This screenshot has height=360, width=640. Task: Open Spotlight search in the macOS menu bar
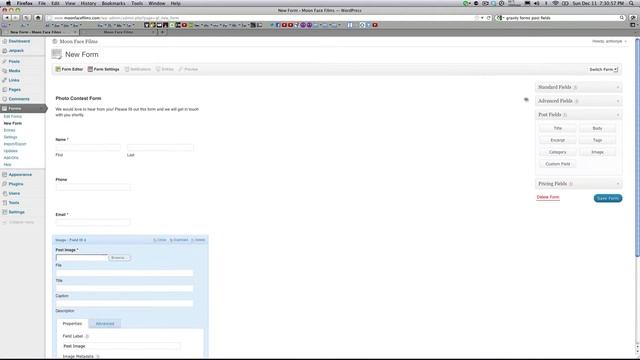631,3
